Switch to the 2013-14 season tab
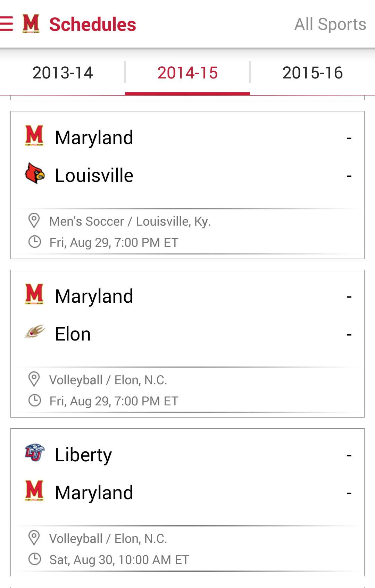375x588 pixels. [x=62, y=73]
